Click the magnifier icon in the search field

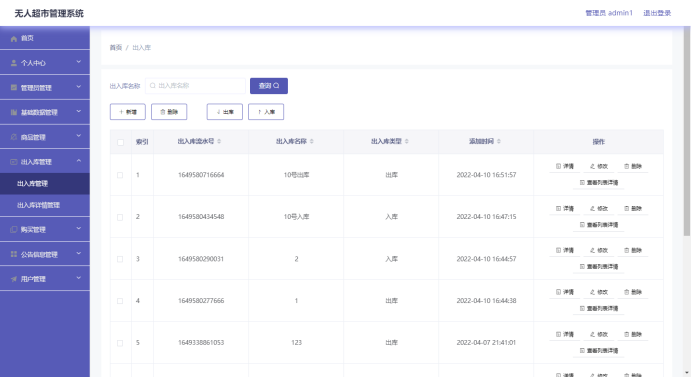coord(153,86)
